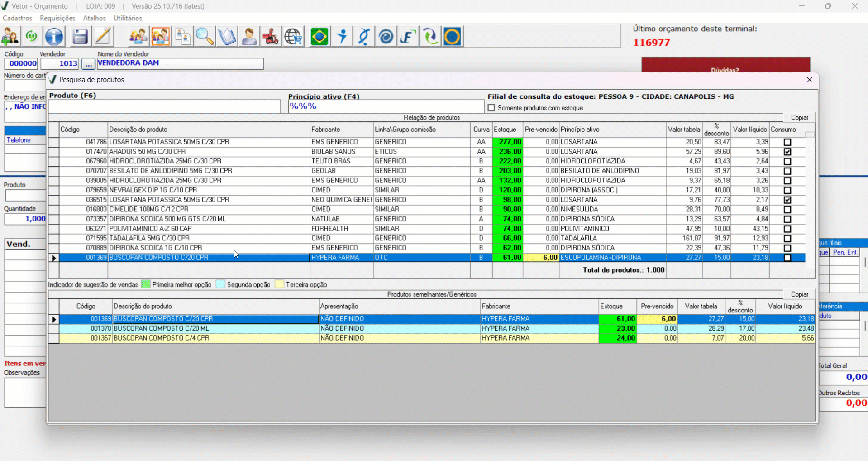Click the pencil edit icon
The image size is (868, 461).
coord(103,37)
